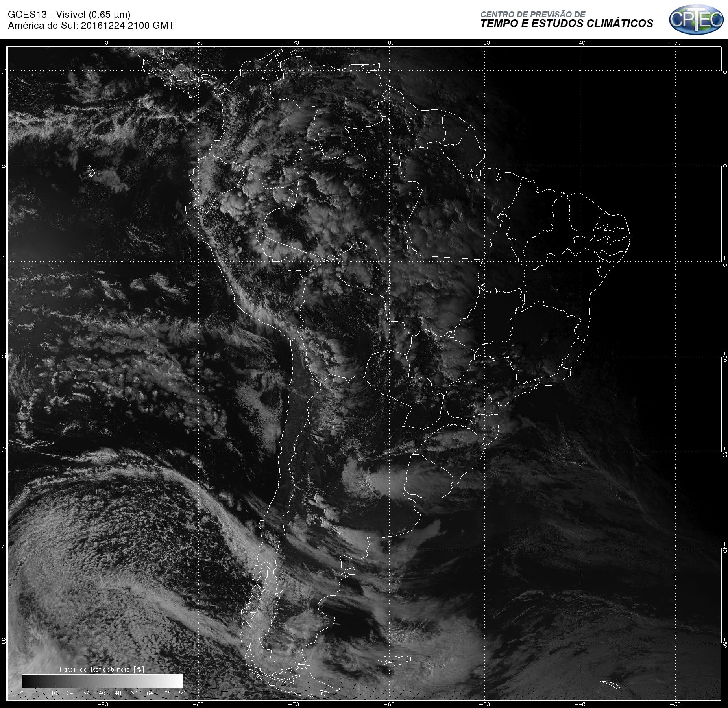This screenshot has width=728, height=708.
Task: Click the color bar tick label 16
Action: click(54, 693)
